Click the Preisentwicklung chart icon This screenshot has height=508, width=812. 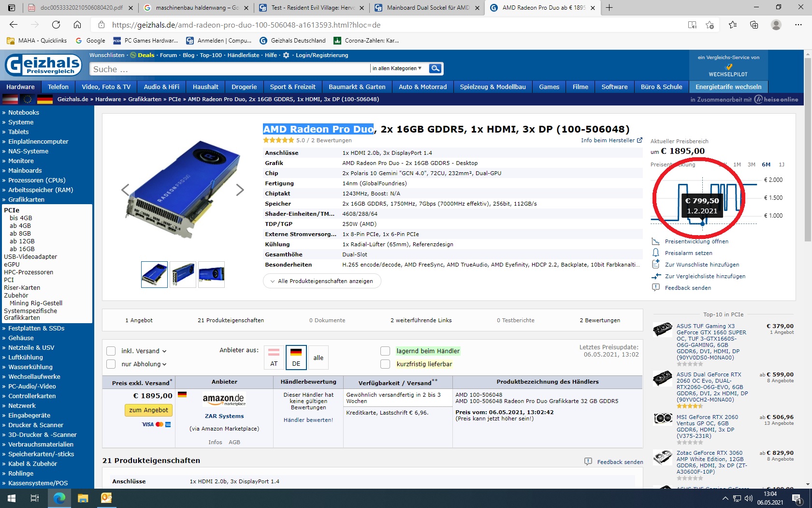pos(655,241)
